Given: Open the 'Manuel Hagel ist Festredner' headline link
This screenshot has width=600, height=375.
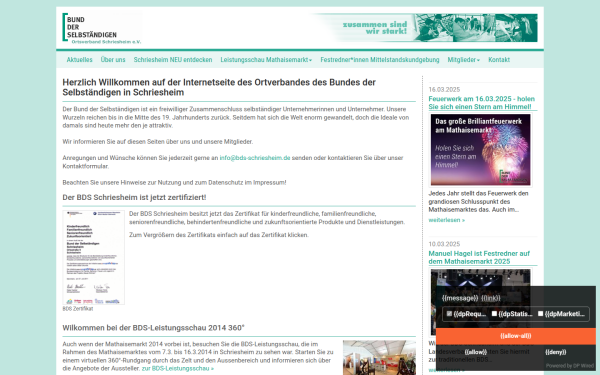Looking at the screenshot, I should click(479, 258).
